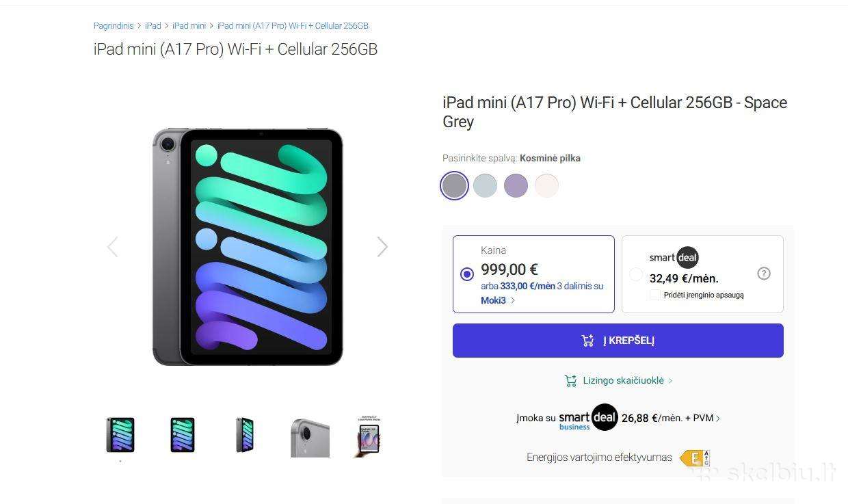Click the smart deal business logo
Image resolution: width=848 pixels, height=504 pixels.
[x=588, y=418]
